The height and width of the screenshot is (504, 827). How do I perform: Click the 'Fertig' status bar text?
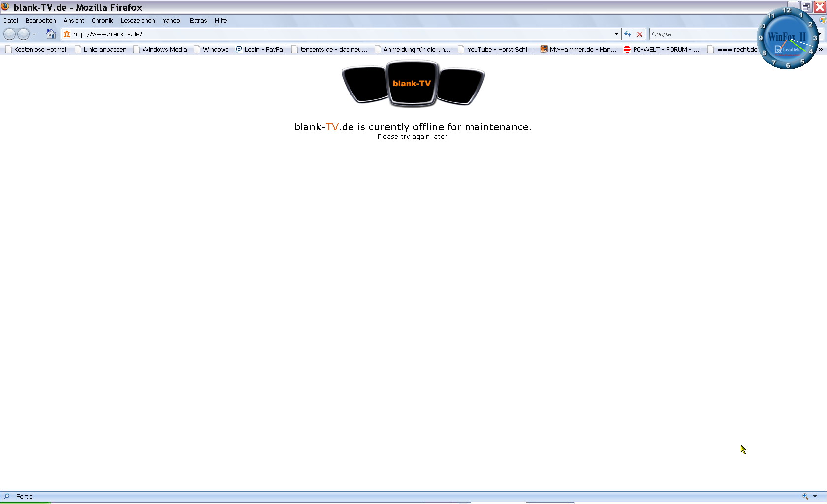24,496
